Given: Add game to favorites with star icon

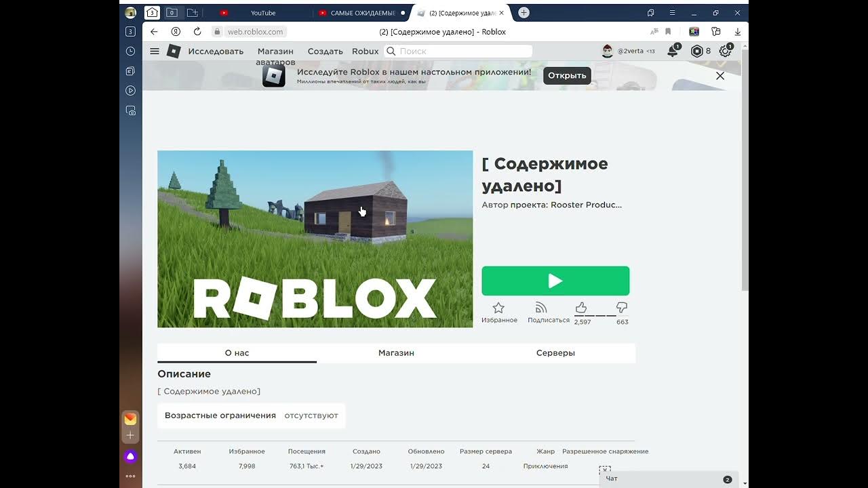Looking at the screenshot, I should point(498,308).
